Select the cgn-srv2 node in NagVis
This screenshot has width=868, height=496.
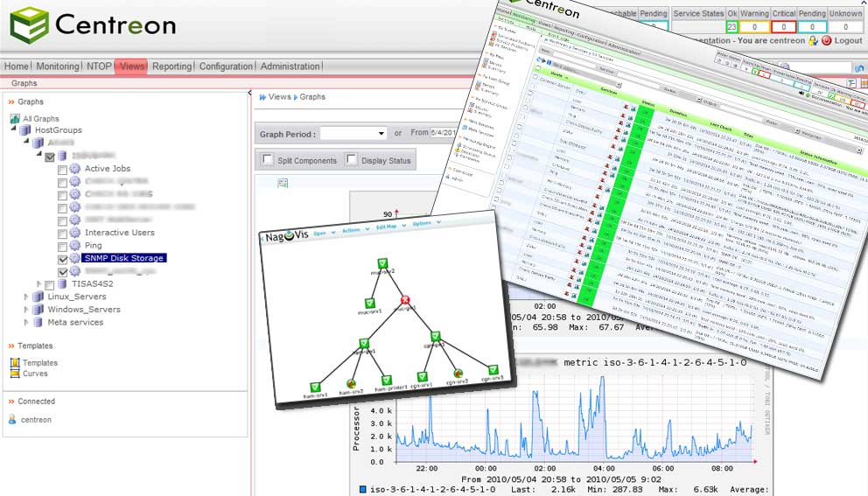(x=458, y=374)
